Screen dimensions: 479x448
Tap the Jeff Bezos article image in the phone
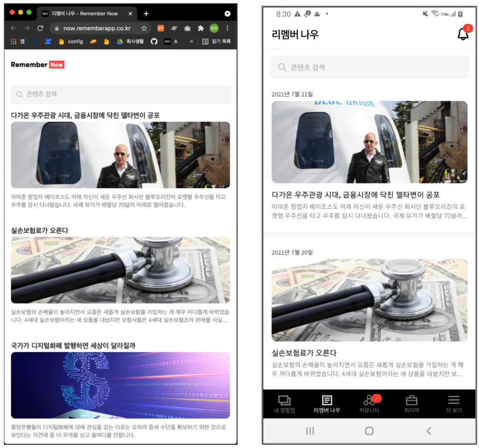point(370,142)
